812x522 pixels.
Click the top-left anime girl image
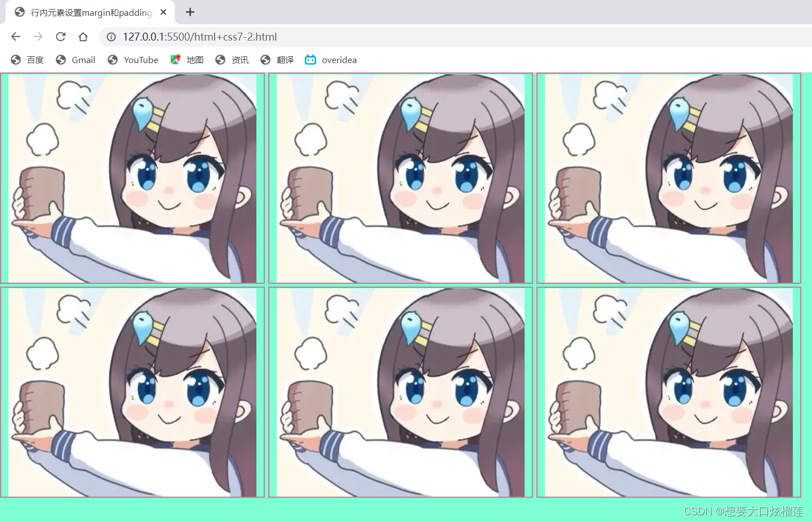click(x=132, y=178)
